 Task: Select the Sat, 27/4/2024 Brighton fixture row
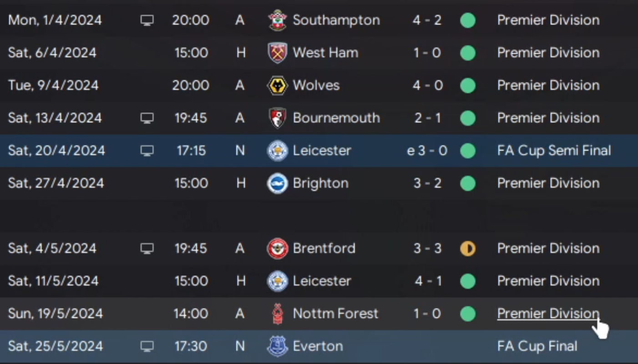pos(319,183)
